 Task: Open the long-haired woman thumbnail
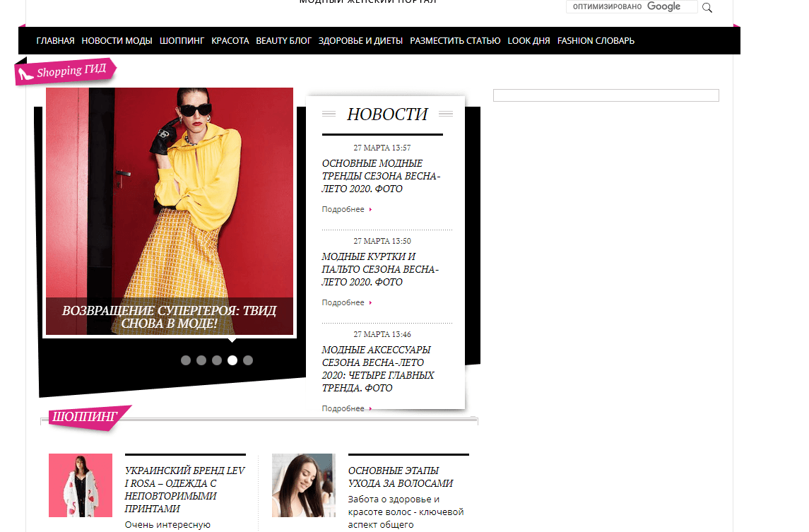click(304, 485)
